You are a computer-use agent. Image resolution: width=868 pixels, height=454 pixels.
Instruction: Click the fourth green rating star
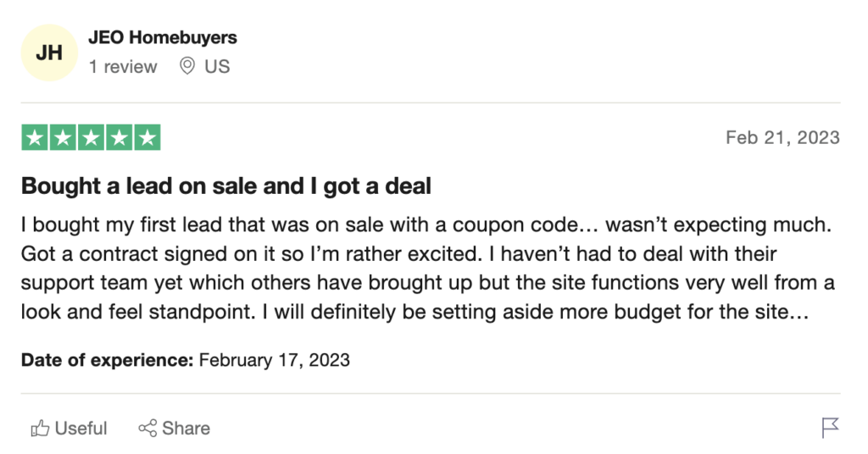pyautogui.click(x=119, y=137)
